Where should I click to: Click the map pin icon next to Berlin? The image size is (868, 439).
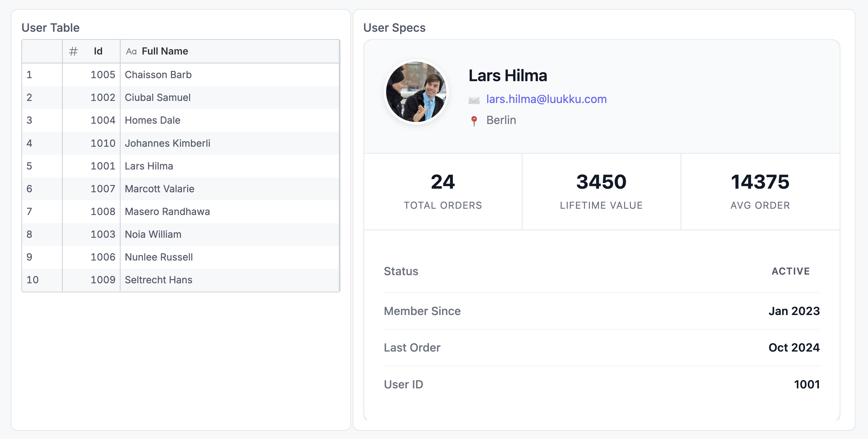click(474, 120)
